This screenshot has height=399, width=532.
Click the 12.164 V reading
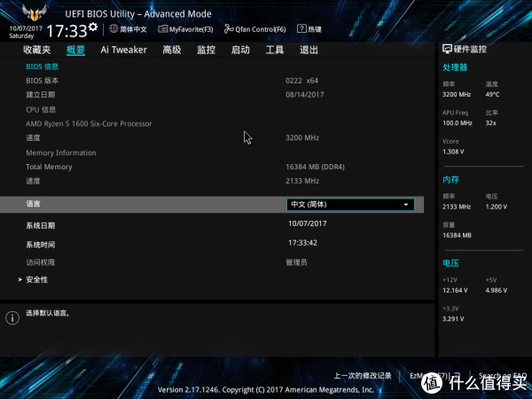[x=455, y=291]
